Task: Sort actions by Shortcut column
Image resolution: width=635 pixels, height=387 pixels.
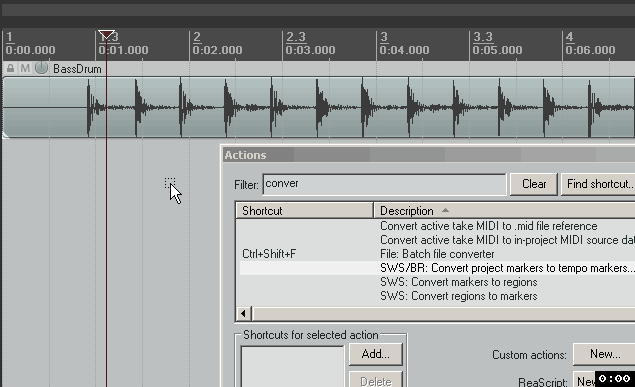Action: pyautogui.click(x=304, y=211)
